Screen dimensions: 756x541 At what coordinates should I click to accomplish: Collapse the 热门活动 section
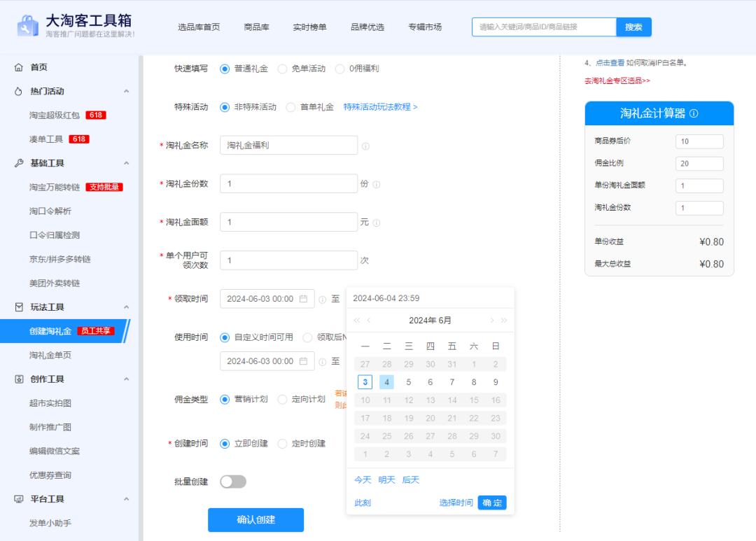(126, 91)
